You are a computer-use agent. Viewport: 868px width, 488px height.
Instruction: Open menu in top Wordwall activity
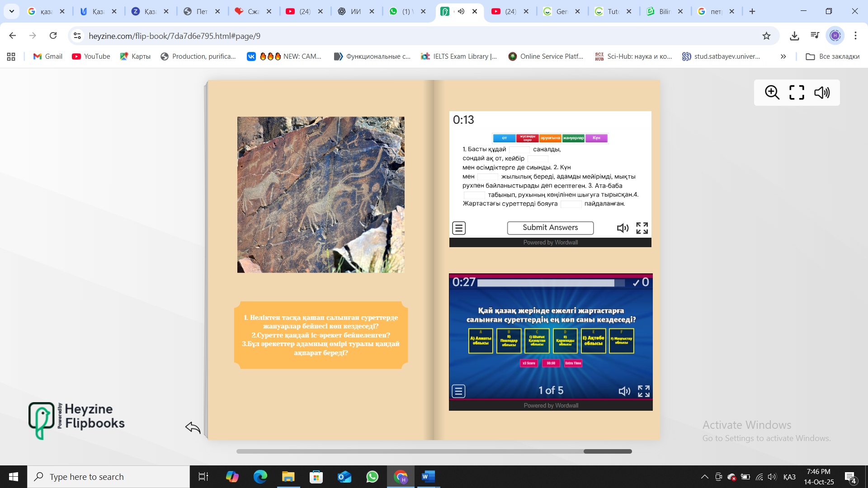point(459,228)
